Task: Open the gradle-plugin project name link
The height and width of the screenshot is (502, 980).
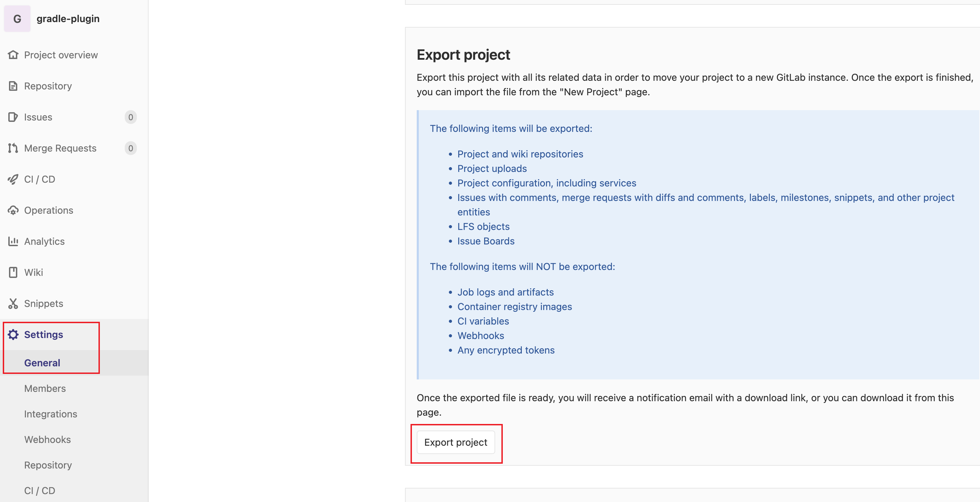Action: [x=68, y=19]
